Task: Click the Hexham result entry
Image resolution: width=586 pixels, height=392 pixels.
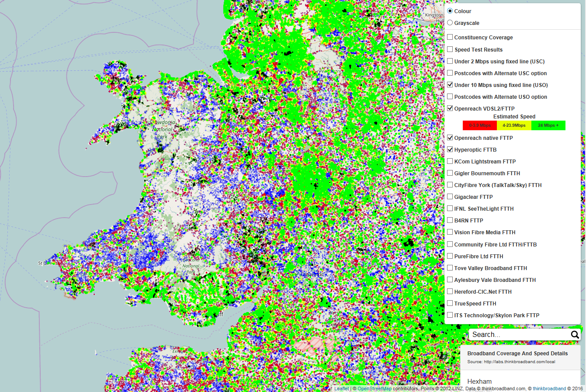Action: point(479,382)
